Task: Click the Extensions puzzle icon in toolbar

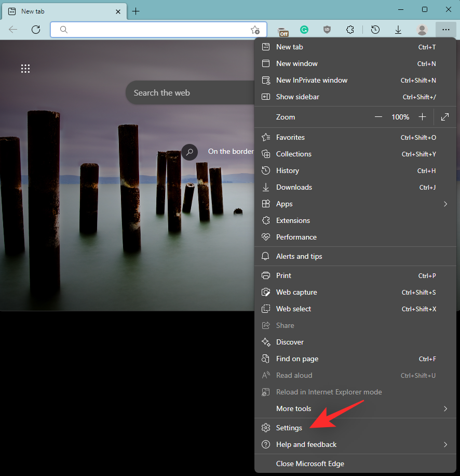Action: (350, 30)
